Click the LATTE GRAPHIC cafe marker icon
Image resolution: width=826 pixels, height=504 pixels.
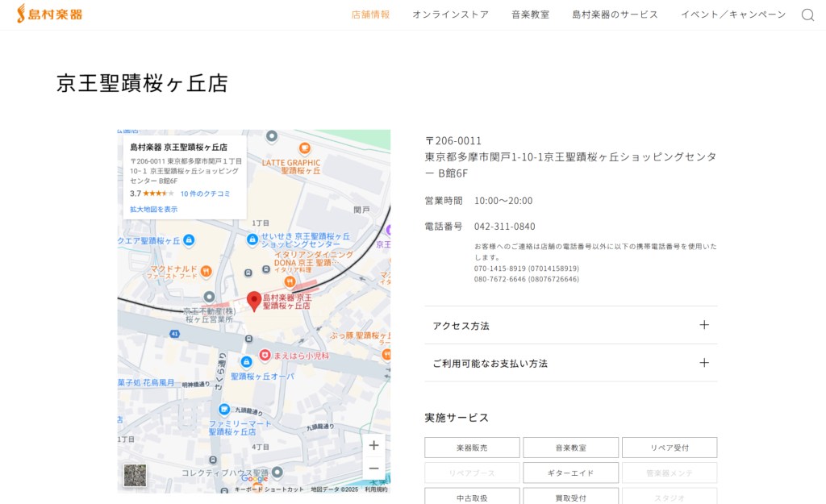point(304,148)
